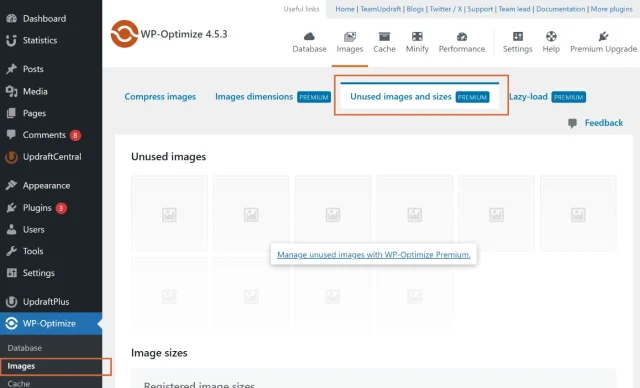Click the Dashboard gauge icon
Viewport: 640px width, 388px height.
pos(11,18)
